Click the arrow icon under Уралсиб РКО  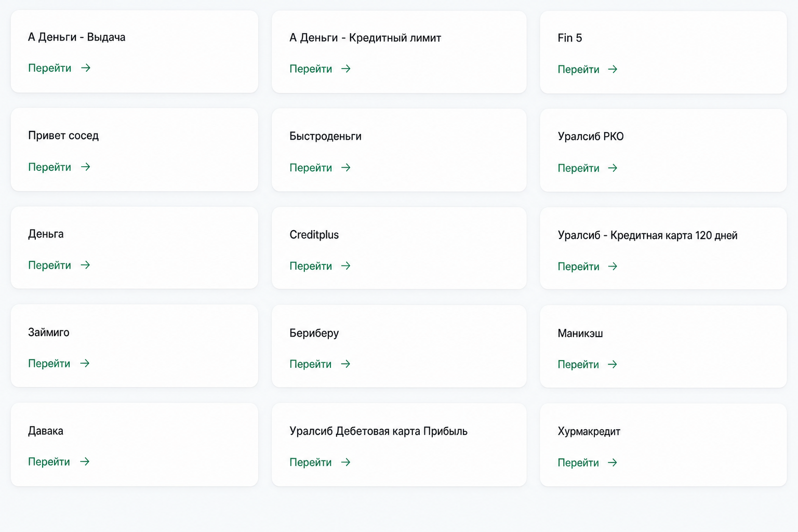tap(613, 168)
